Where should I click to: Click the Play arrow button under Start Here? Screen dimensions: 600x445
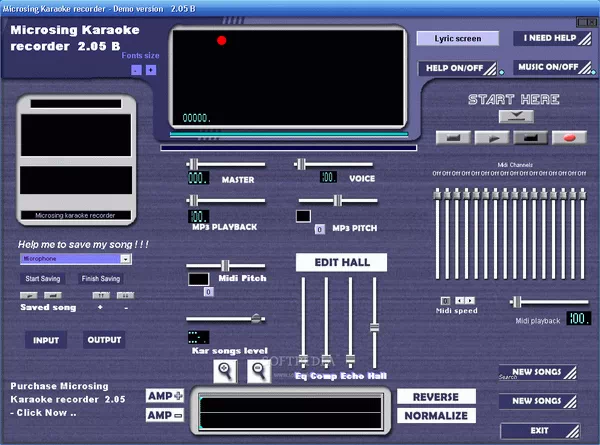(x=492, y=138)
